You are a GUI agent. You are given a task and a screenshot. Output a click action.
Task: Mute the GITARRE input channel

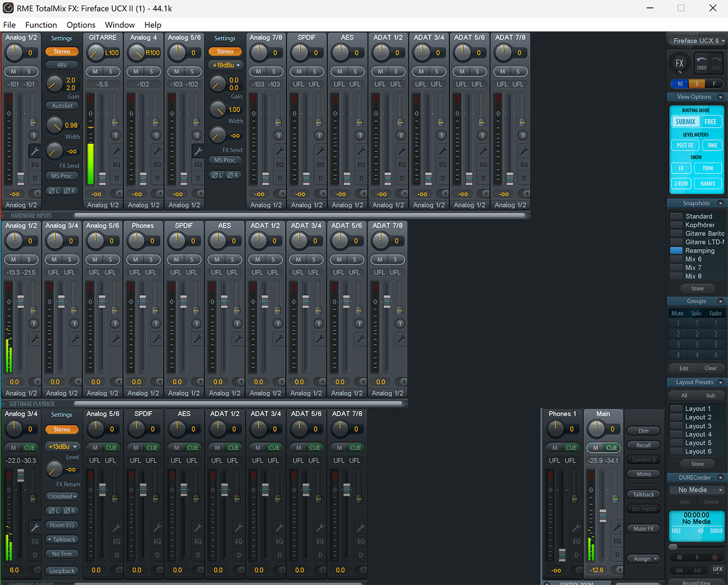(x=95, y=72)
